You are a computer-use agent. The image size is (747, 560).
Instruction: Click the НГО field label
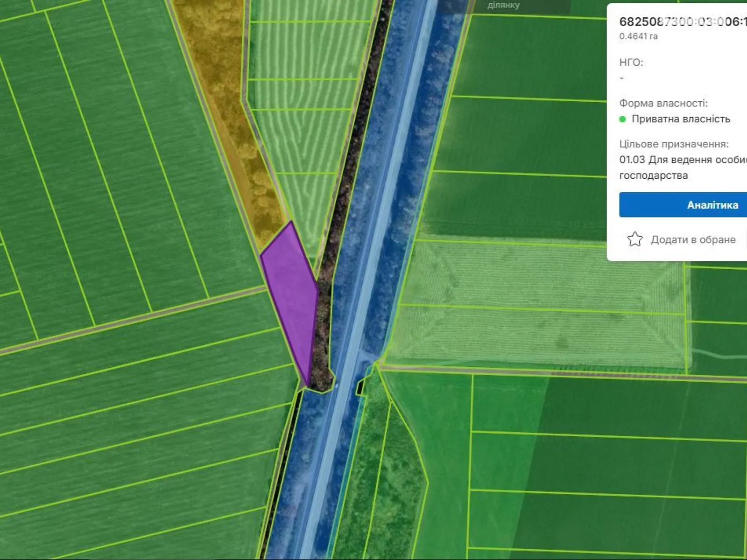pos(631,63)
